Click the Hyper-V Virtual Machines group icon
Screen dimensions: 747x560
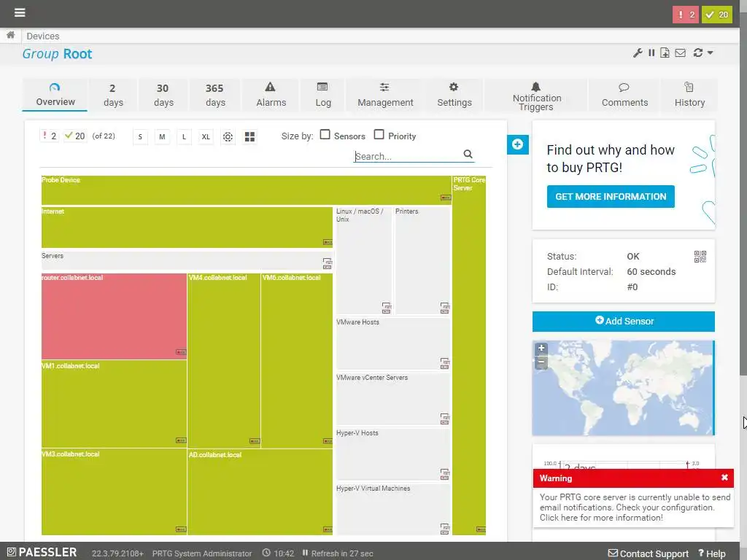point(444,529)
